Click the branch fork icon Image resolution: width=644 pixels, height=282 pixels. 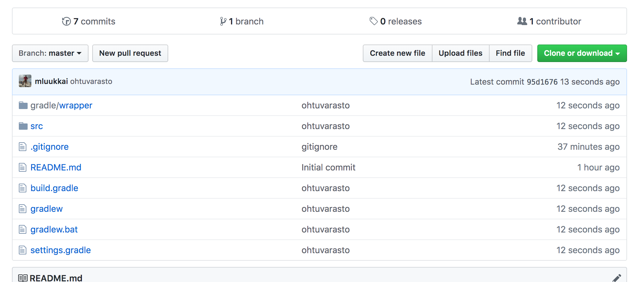tap(223, 21)
